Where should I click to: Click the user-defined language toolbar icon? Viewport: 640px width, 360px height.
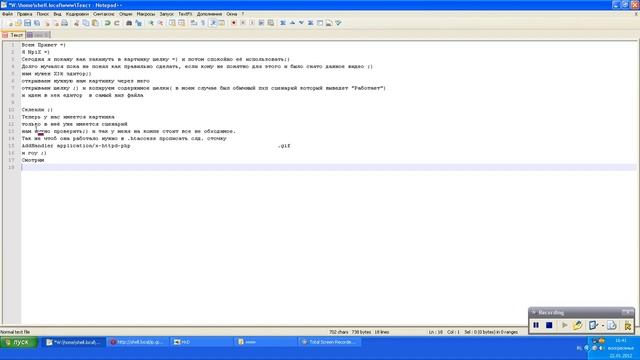[222, 23]
